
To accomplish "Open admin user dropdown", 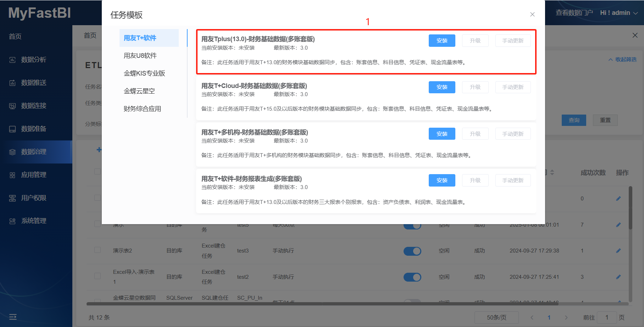I will tap(619, 13).
